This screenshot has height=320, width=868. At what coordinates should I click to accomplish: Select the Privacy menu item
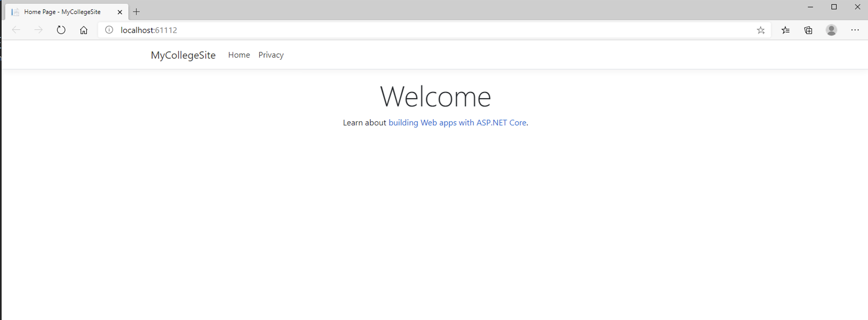(271, 55)
